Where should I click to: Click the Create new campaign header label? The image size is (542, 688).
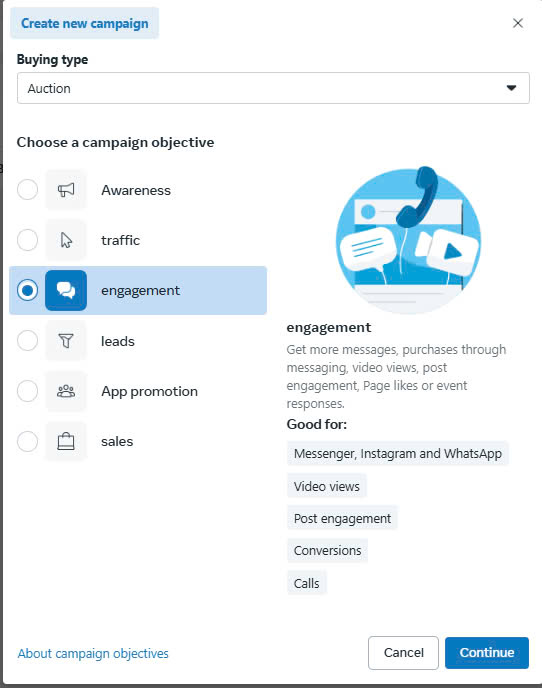(x=85, y=23)
